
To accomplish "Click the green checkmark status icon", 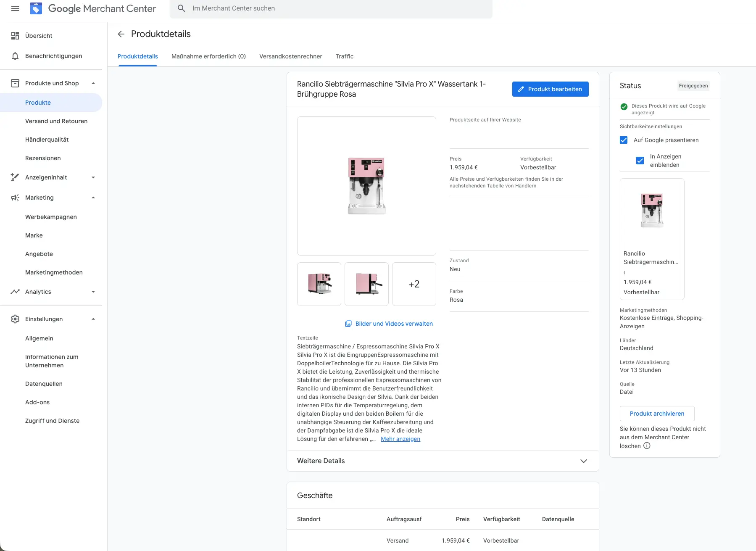I will point(624,107).
